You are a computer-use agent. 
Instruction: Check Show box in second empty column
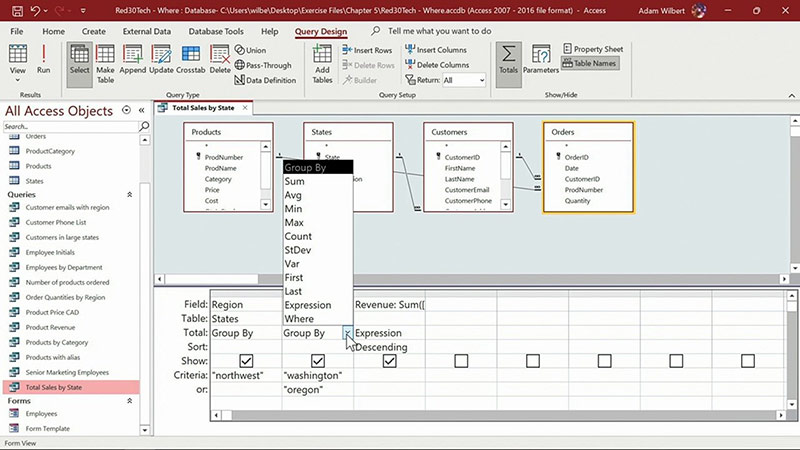click(x=533, y=361)
